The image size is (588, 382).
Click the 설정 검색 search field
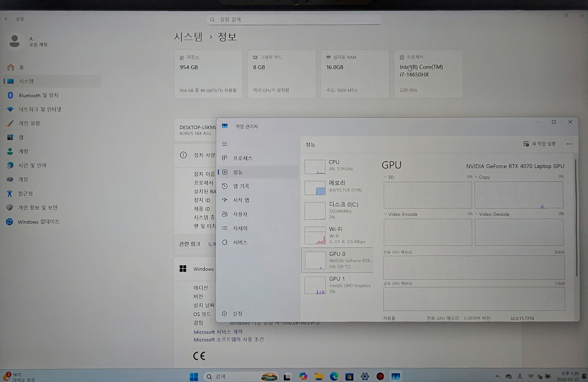[295, 19]
